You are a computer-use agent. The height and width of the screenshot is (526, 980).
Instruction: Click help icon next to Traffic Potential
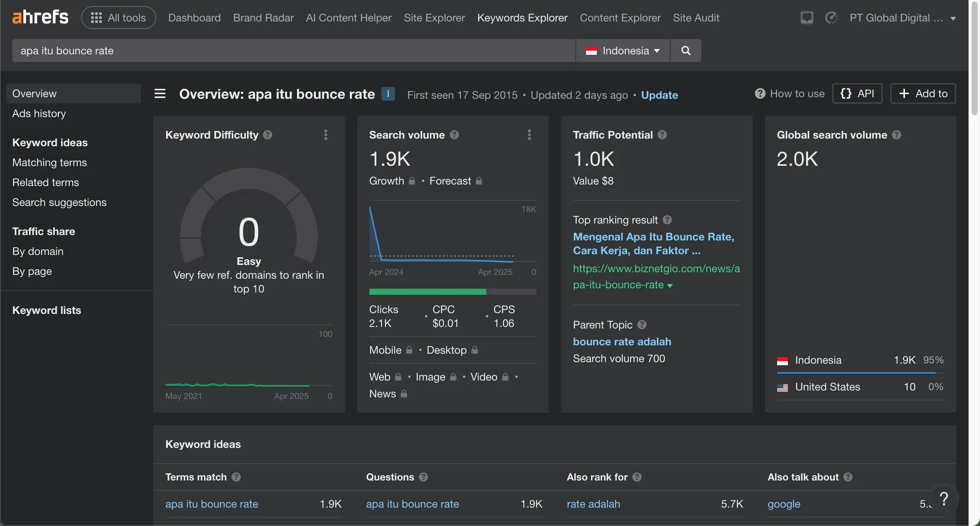pyautogui.click(x=662, y=135)
